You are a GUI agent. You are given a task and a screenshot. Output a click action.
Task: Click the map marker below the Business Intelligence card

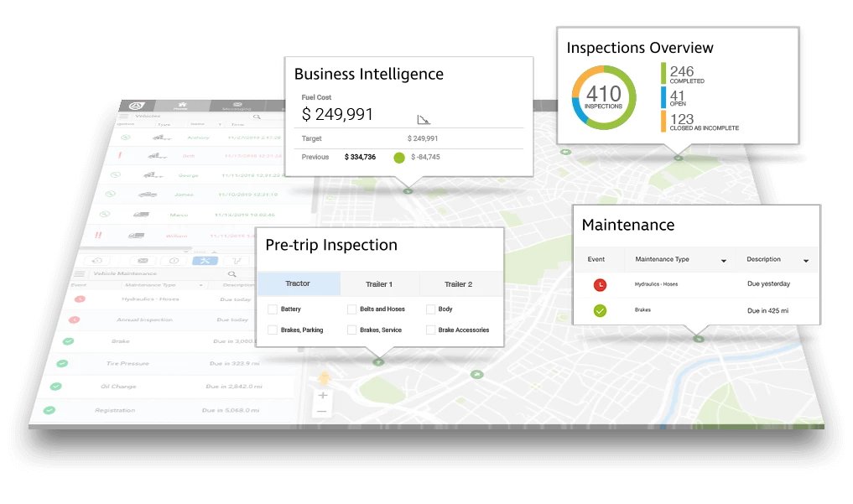[408, 191]
